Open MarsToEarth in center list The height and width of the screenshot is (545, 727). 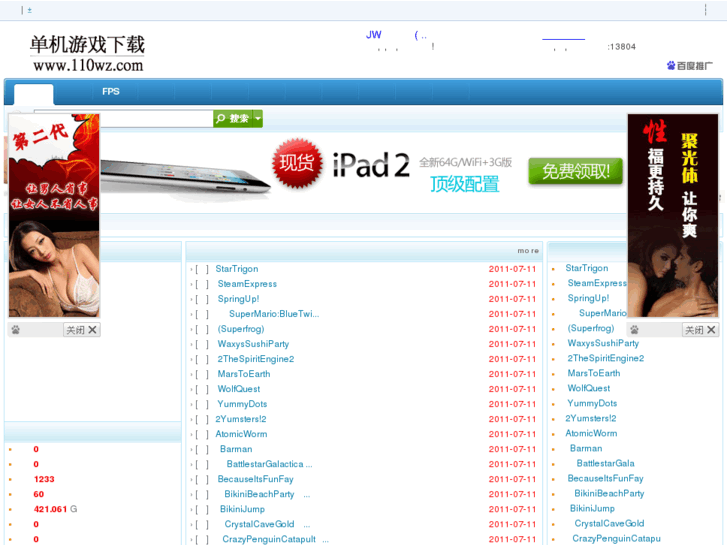(x=244, y=374)
